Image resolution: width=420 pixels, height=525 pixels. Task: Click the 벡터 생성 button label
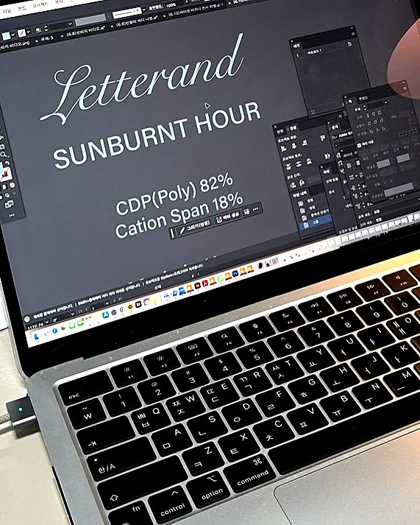[232, 215]
